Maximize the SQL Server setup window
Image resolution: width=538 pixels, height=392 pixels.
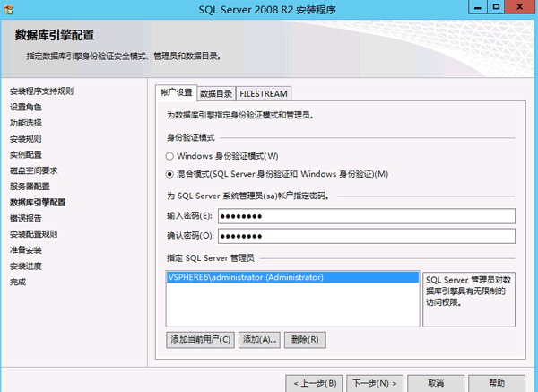point(496,7)
